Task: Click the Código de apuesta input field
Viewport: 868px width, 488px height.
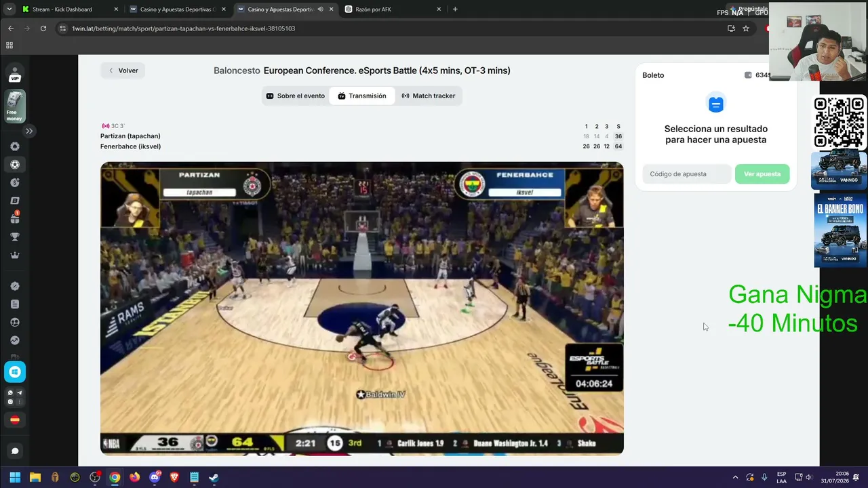Action: tap(686, 174)
